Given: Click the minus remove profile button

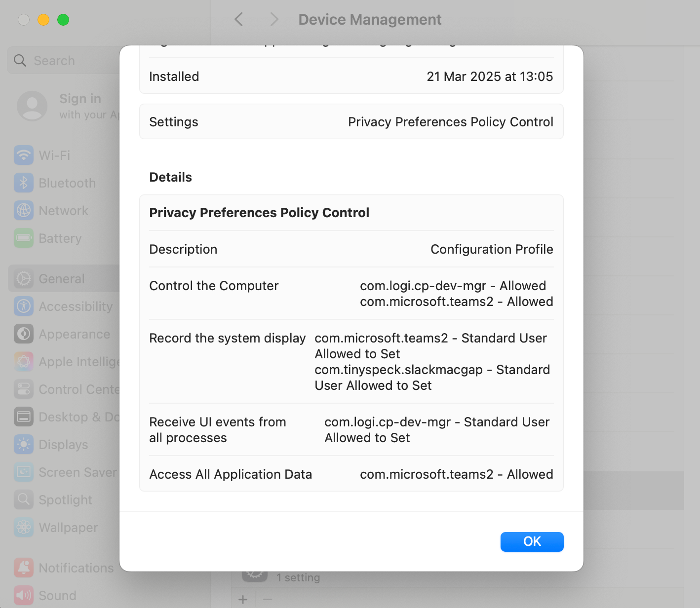Looking at the screenshot, I should coord(268,599).
